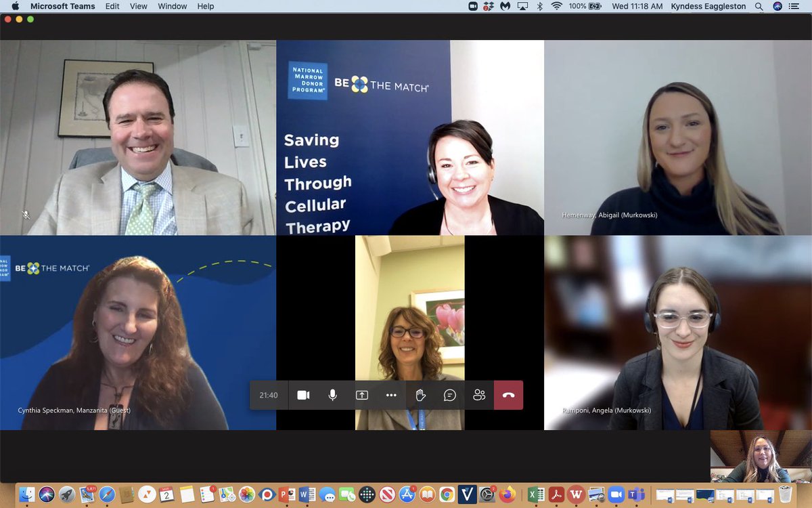
Task: Open Reminders from the Dock
Action: [x=207, y=494]
